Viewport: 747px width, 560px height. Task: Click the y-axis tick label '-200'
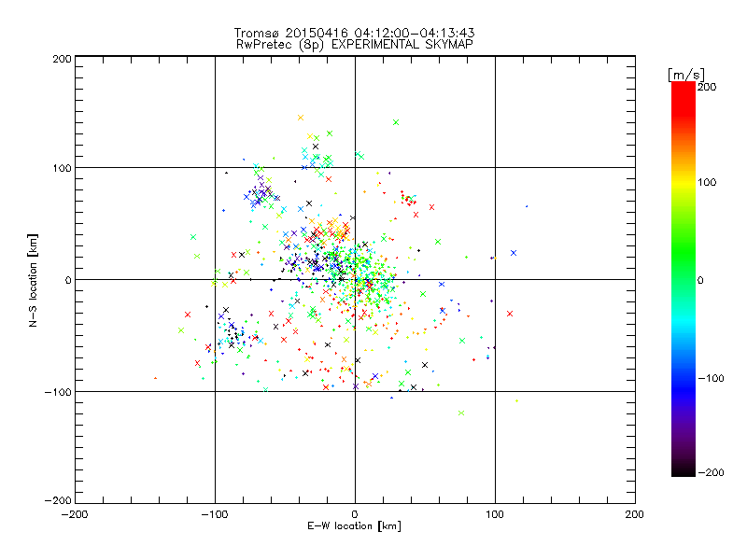point(58,500)
